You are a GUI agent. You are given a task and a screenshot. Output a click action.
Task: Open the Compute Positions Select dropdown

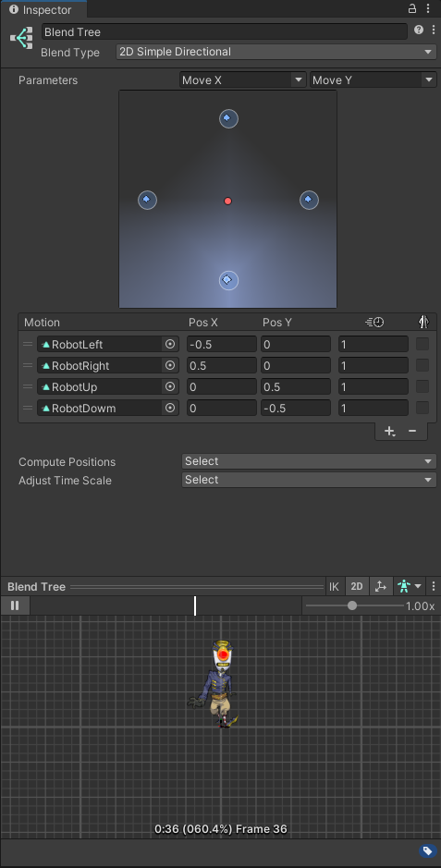coord(309,461)
